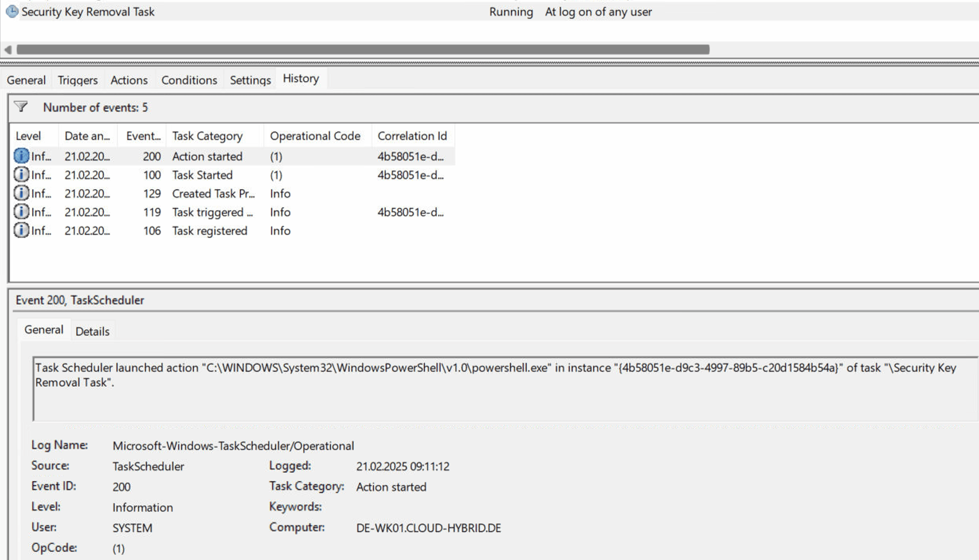Click the Level column header
Screen dimensions: 979x560
(29, 136)
